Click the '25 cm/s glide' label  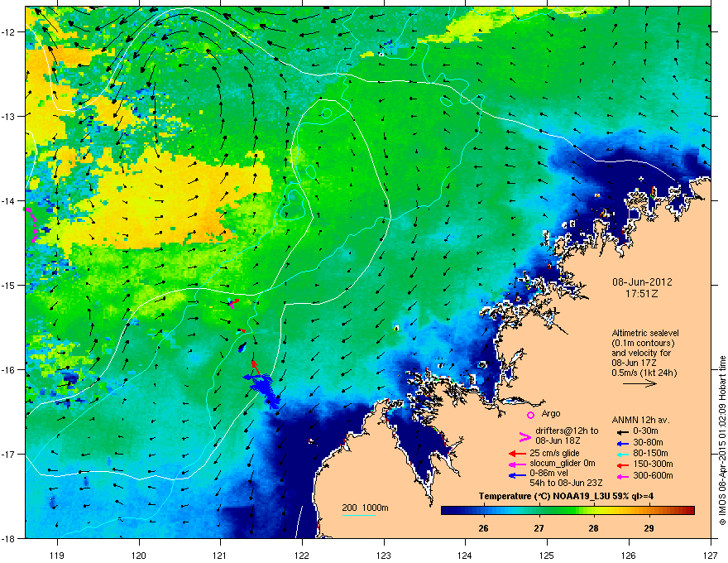[554, 453]
